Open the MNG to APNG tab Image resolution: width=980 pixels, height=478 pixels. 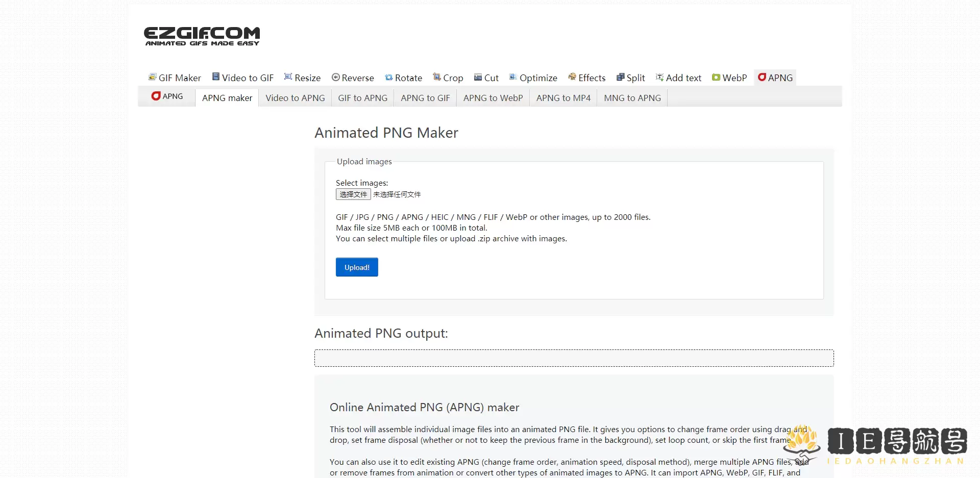[x=632, y=98]
